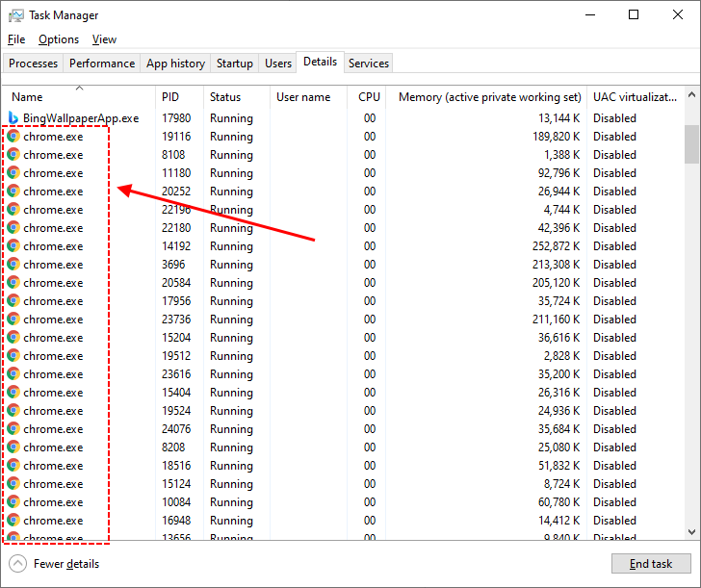Click memory value 60,780 K
This screenshot has height=588, width=701.
pyautogui.click(x=558, y=502)
